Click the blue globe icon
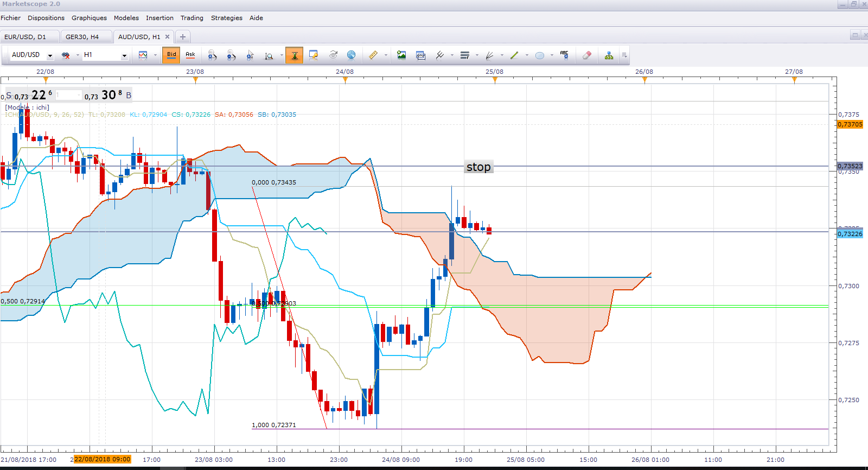Viewport: 868px width, 470px height. click(x=351, y=55)
